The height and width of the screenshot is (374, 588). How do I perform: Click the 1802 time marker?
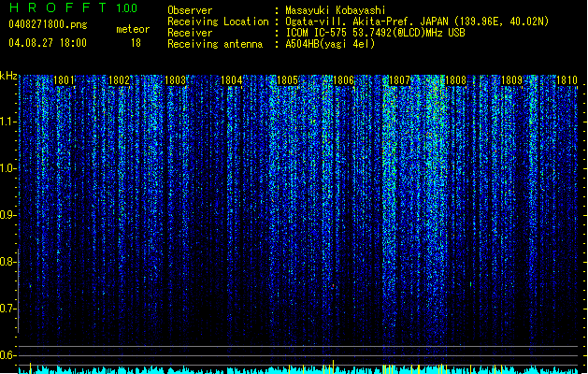pos(119,80)
